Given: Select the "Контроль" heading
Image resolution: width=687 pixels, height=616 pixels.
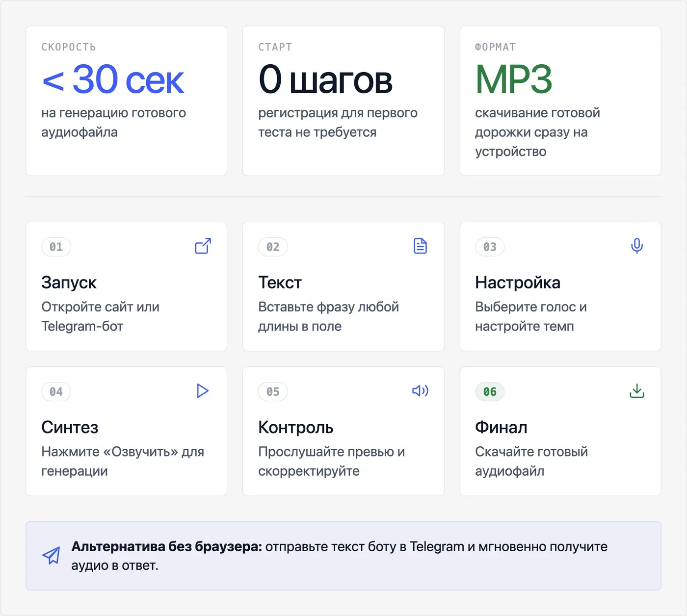Looking at the screenshot, I should 296,427.
